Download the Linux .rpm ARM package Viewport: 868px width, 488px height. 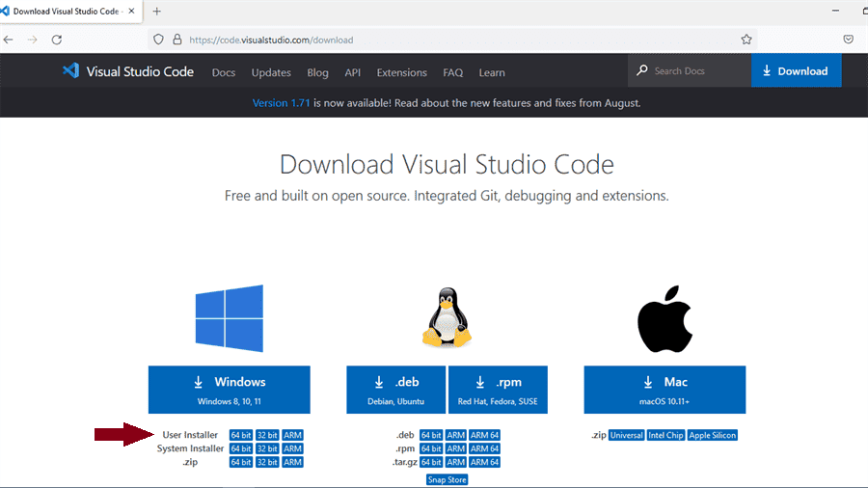(x=455, y=448)
